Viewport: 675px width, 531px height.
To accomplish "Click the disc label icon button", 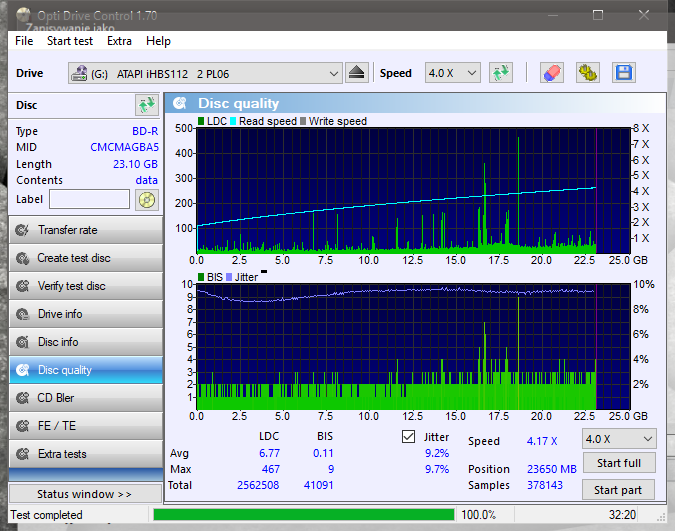I will click(147, 200).
